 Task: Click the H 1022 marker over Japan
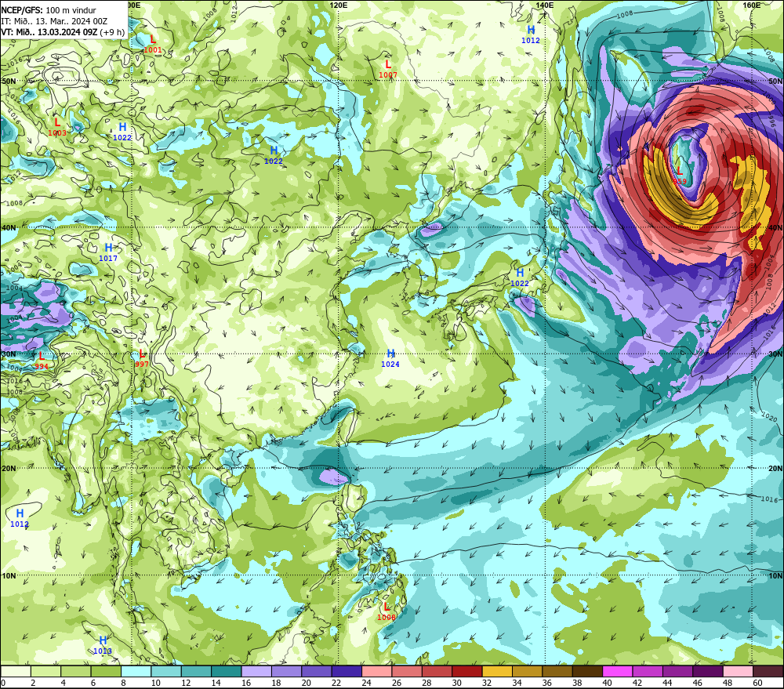[x=520, y=277]
